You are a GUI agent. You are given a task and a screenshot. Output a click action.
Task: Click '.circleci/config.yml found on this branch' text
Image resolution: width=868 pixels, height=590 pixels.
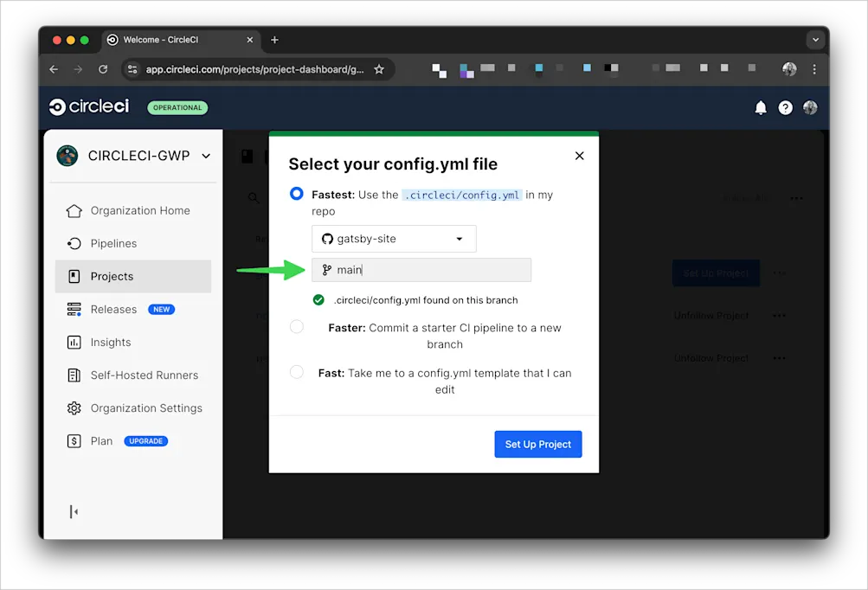(426, 300)
